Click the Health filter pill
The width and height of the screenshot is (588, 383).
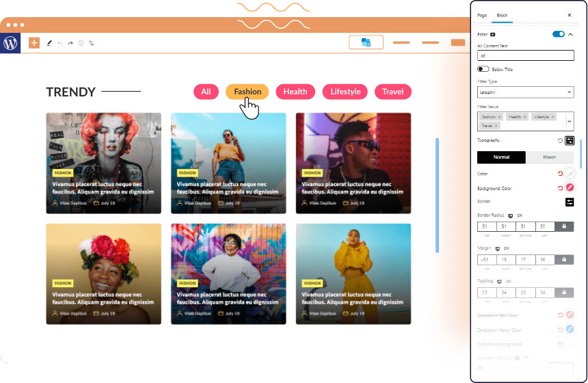pos(295,92)
